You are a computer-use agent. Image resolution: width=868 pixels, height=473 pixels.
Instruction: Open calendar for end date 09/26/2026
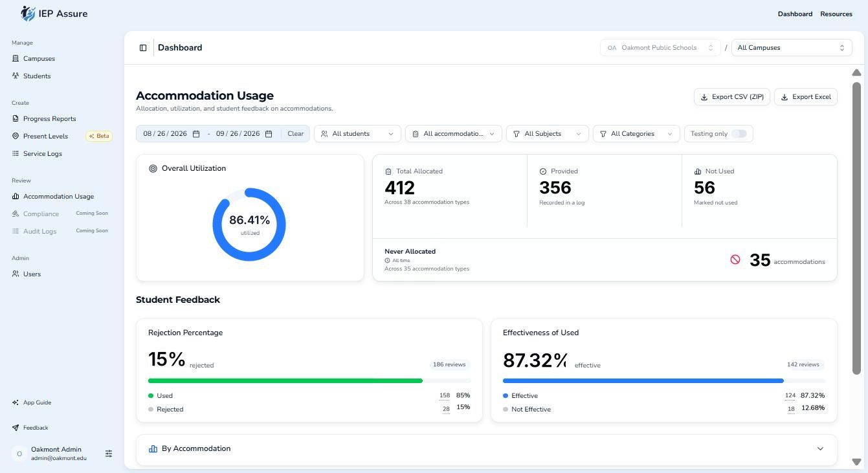point(269,134)
